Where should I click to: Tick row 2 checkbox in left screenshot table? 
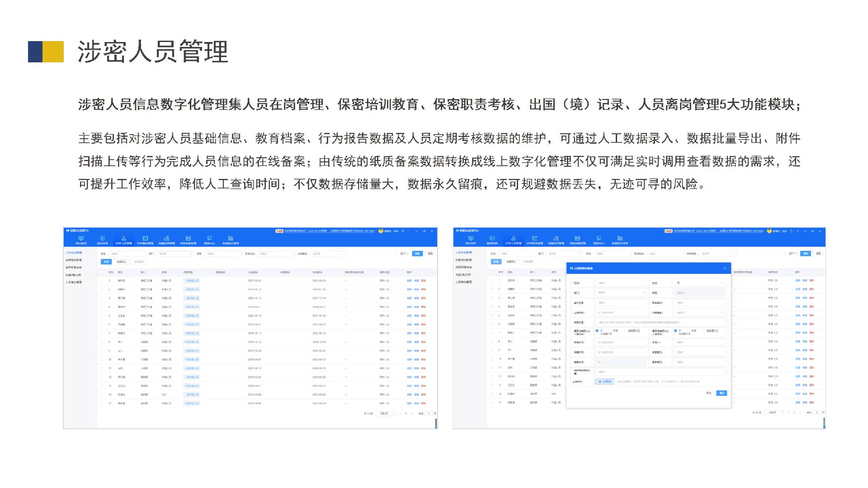point(102,289)
